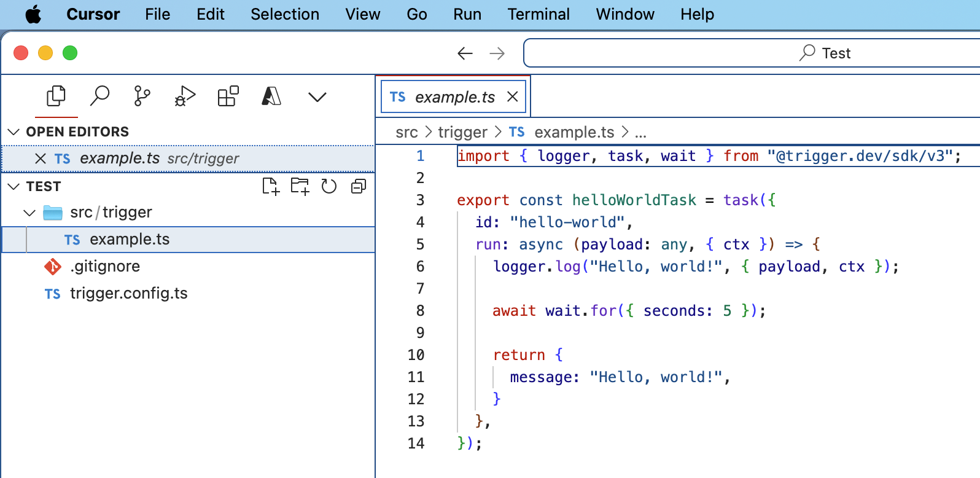Click line number 14 in the gutter
980x478 pixels.
(x=416, y=444)
